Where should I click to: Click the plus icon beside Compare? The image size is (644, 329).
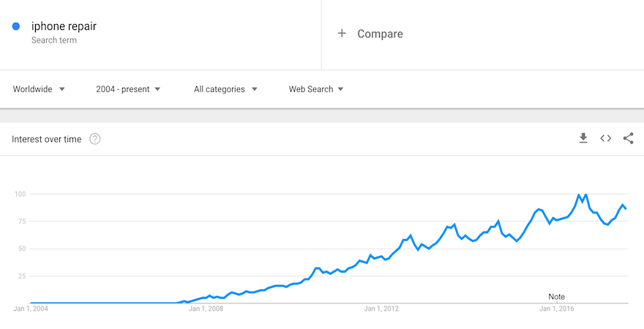click(342, 34)
